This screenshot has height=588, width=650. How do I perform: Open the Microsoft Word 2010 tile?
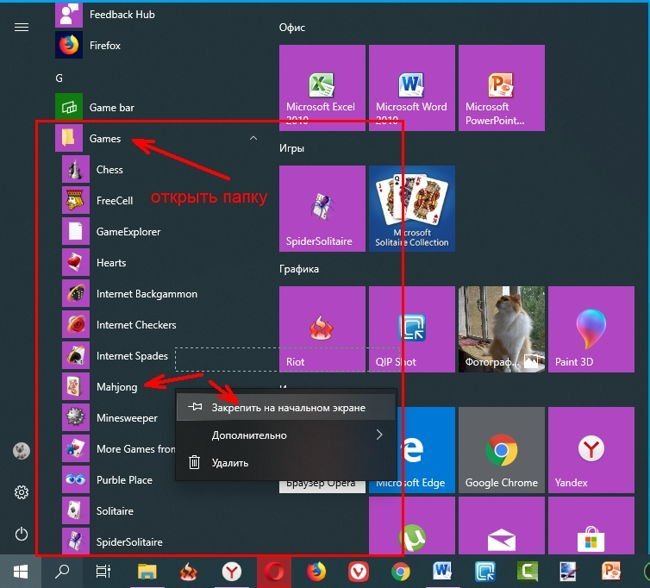(x=412, y=88)
